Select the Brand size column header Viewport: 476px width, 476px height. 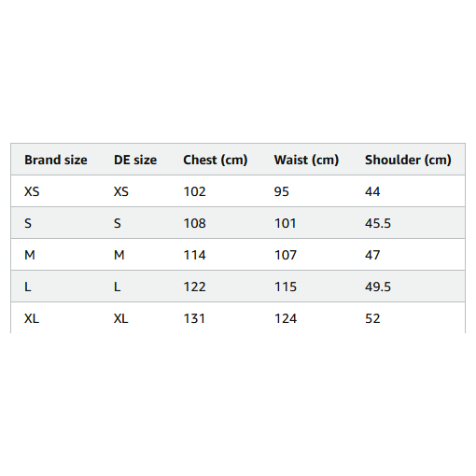(56, 160)
